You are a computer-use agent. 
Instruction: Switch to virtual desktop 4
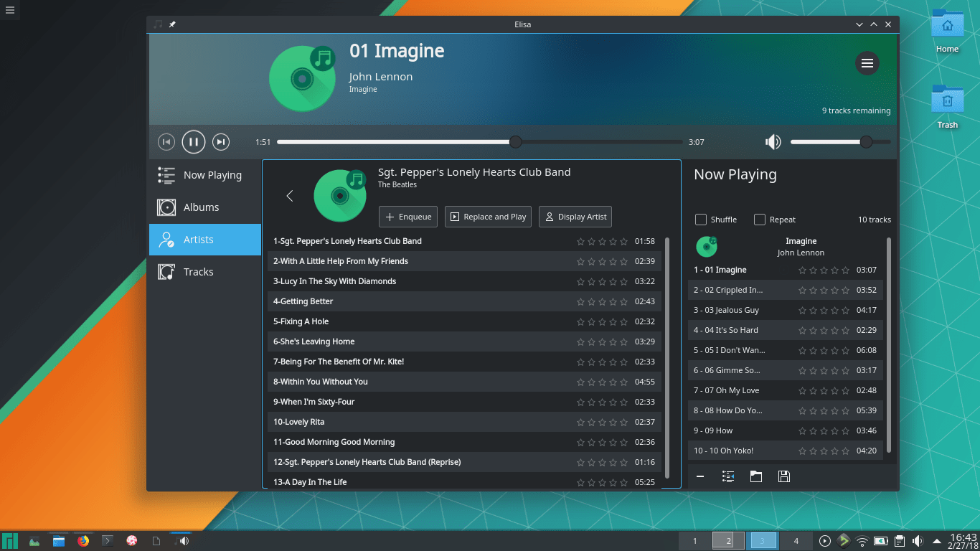(796, 541)
